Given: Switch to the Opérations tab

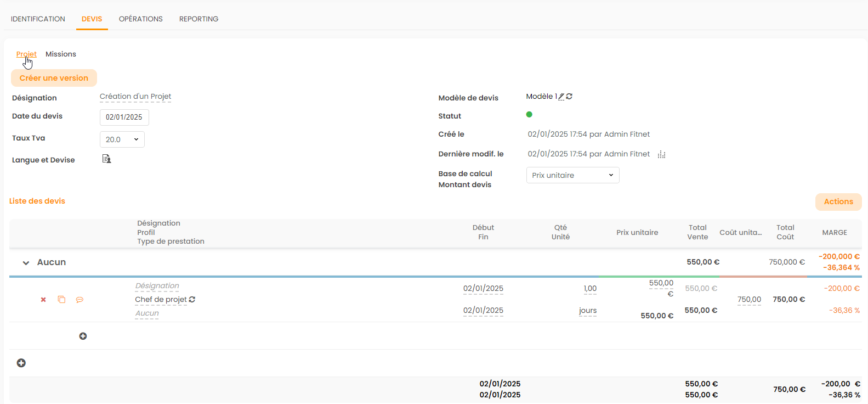Looking at the screenshot, I should 140,19.
